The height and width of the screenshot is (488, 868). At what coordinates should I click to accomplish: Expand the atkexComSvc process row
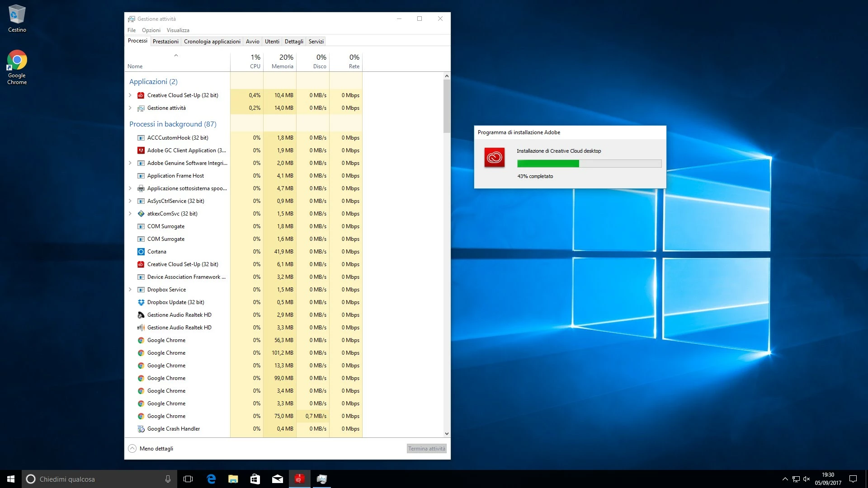click(x=130, y=214)
